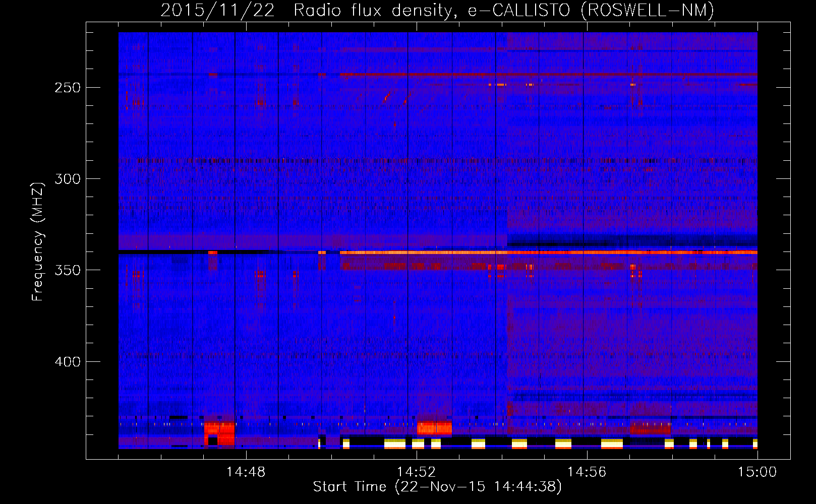Click the 14:52 time tick label
Image resolution: width=816 pixels, height=504 pixels.
click(x=417, y=472)
